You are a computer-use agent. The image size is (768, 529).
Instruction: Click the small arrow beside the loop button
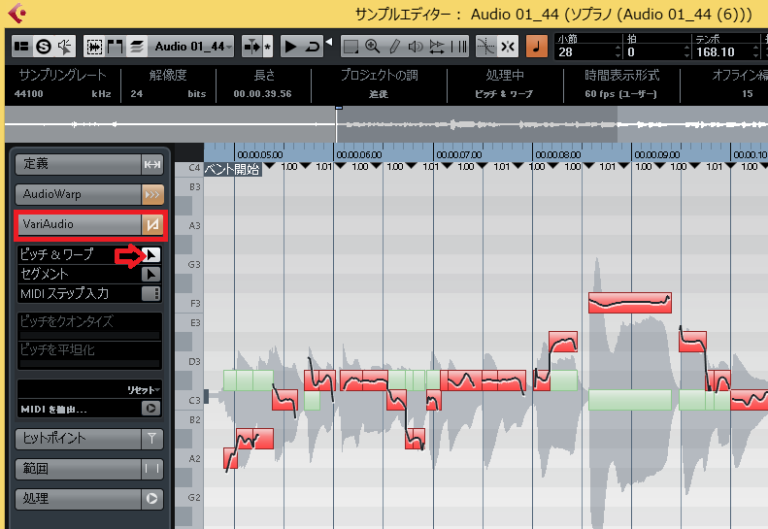(329, 42)
